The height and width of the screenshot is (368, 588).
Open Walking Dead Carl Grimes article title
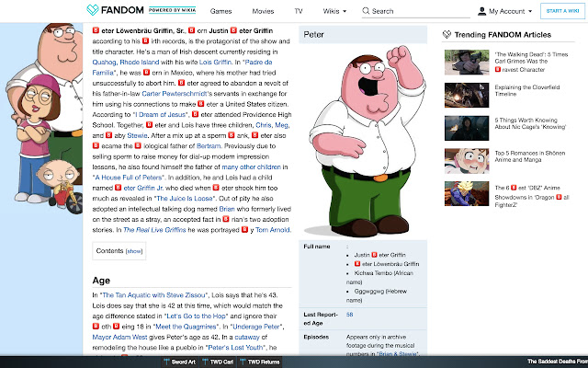tap(531, 62)
